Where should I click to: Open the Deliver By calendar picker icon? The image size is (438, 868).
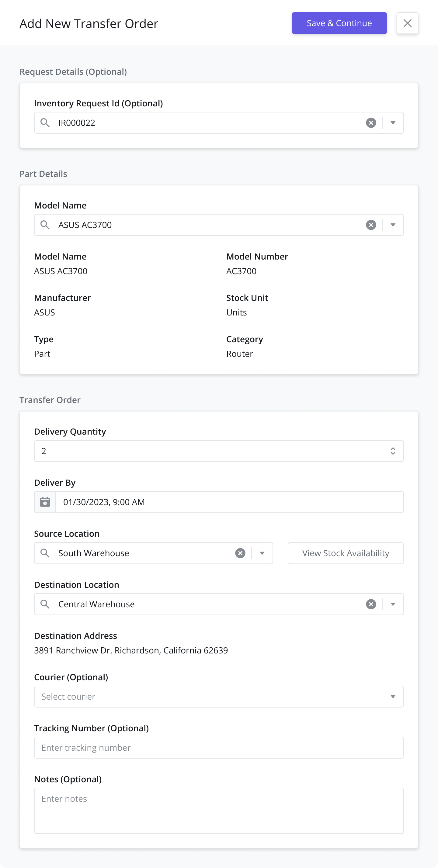(45, 502)
